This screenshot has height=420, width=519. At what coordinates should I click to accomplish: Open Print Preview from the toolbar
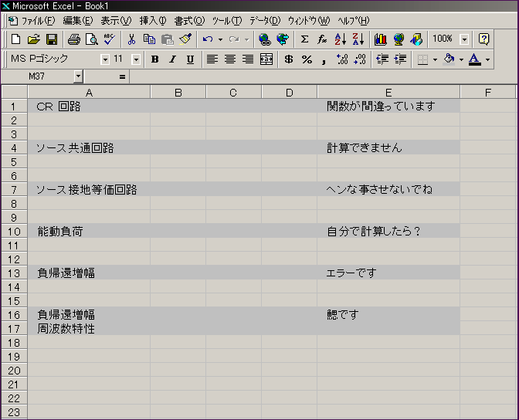pos(91,39)
